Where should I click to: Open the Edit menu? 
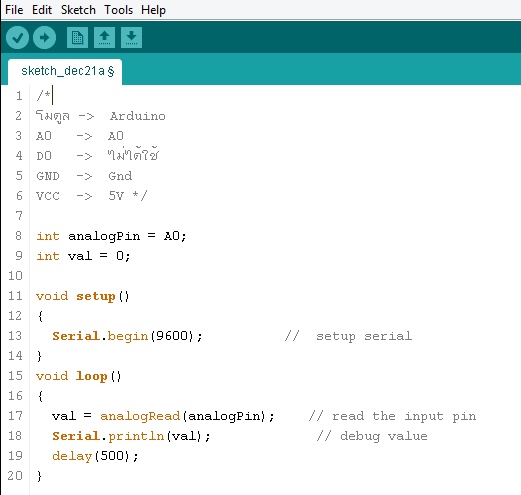[x=42, y=10]
